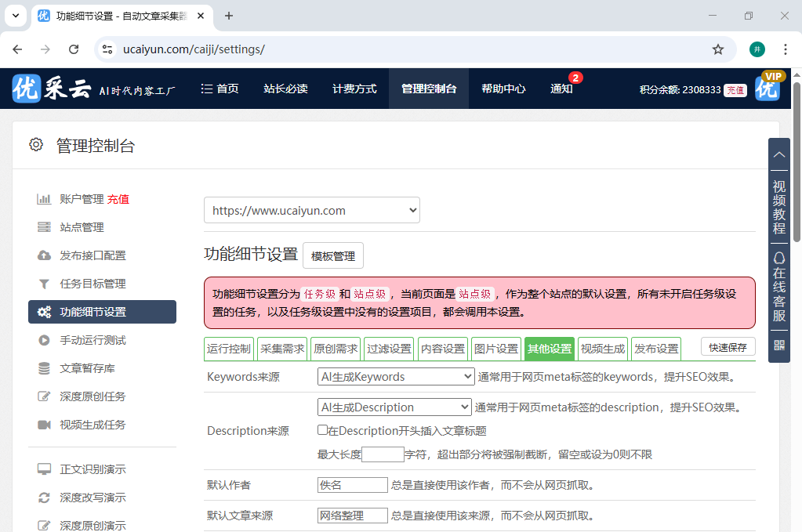Open the site URL dropdown

click(x=312, y=209)
